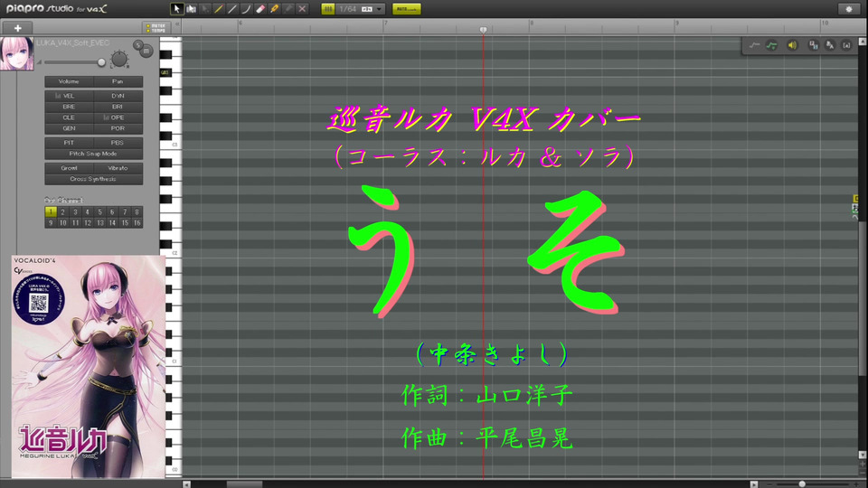Image resolution: width=868 pixels, height=488 pixels.
Task: Click the horizontal scrollbar left arrow
Action: click(x=186, y=484)
